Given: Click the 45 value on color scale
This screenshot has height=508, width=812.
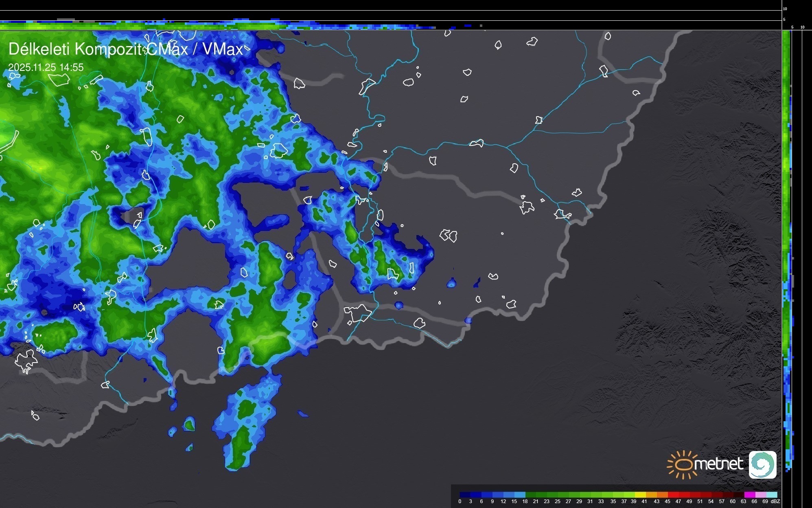Looking at the screenshot, I should [x=667, y=501].
